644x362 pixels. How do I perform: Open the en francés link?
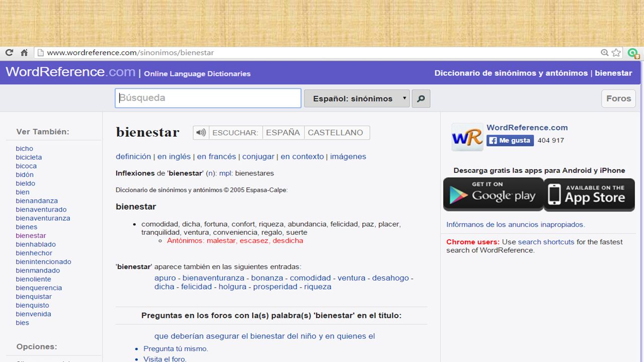[x=216, y=156]
